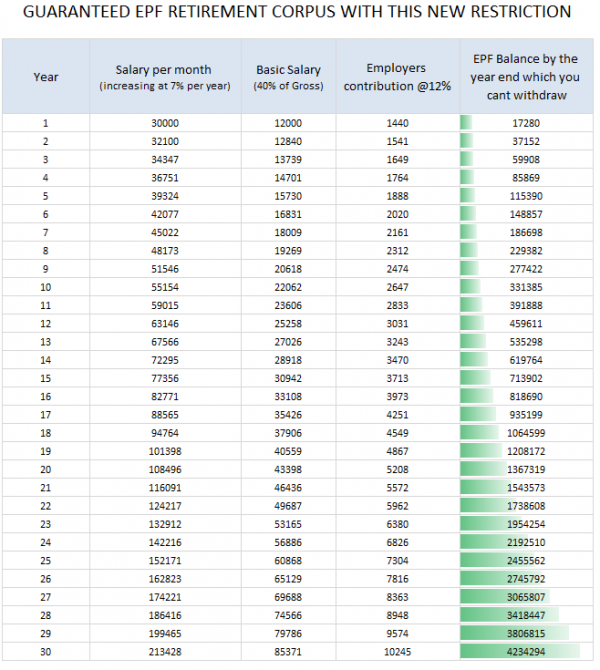This screenshot has height=670, width=600.
Task: Select the salary cell showing 30000
Action: tap(161, 122)
